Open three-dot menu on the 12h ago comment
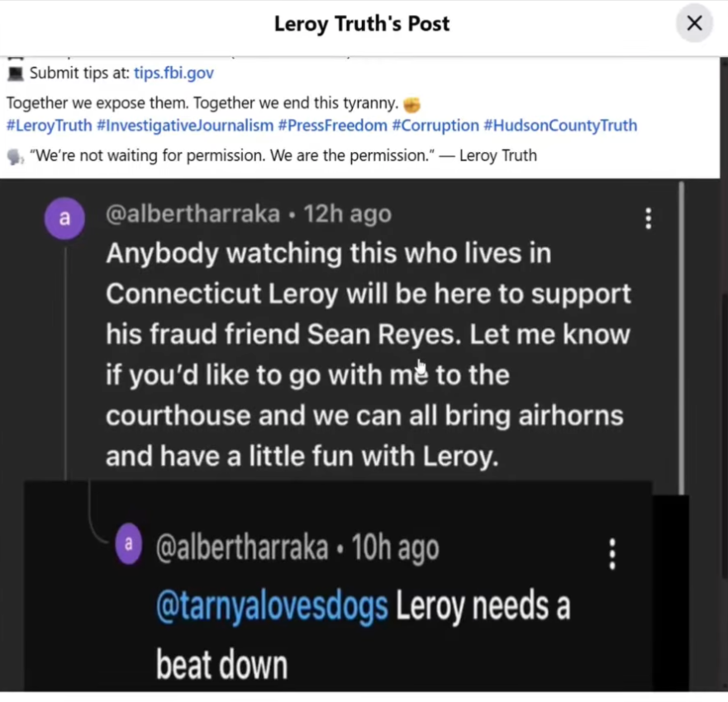 [648, 218]
